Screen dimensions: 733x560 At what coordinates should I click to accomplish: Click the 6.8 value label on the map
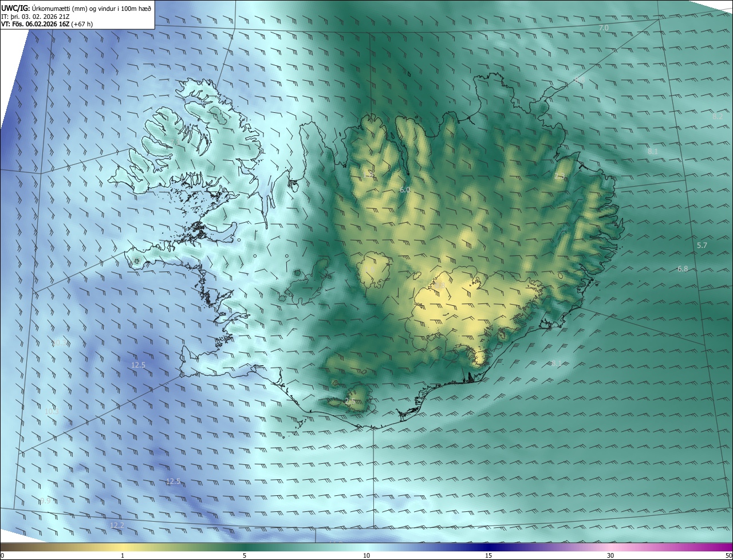point(683,269)
